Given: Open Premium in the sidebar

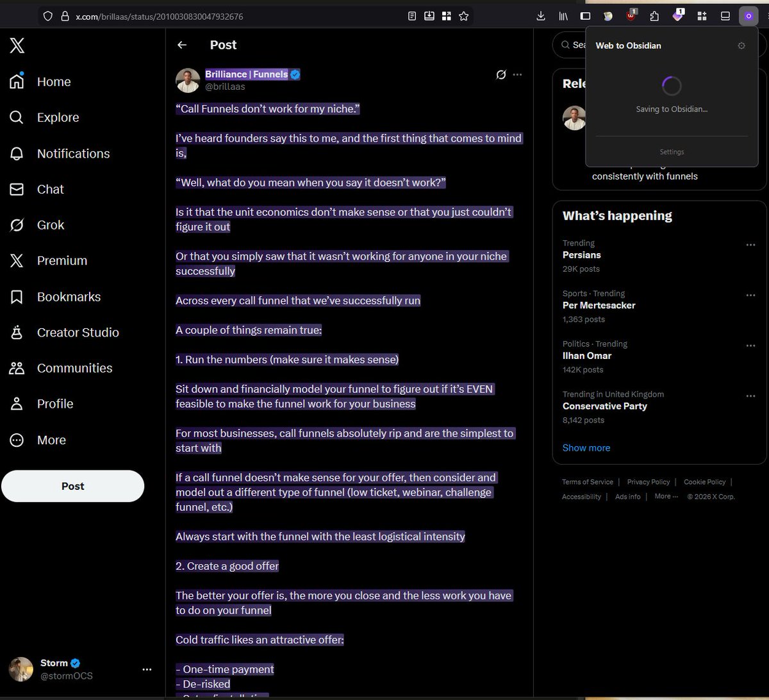Looking at the screenshot, I should tap(49, 260).
